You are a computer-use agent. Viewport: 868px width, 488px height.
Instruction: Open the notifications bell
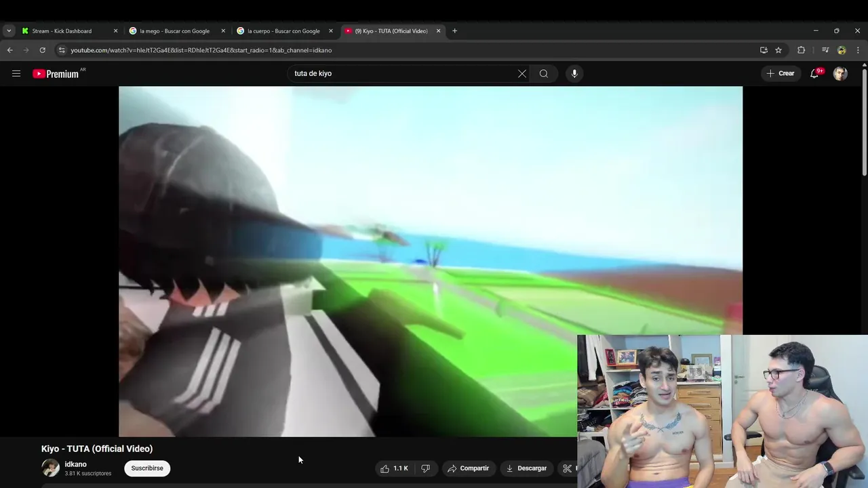pyautogui.click(x=814, y=73)
